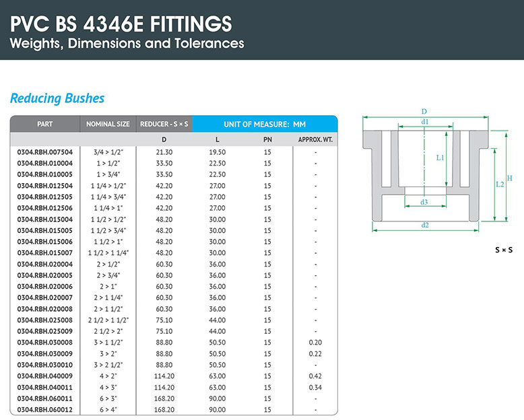Click the Reducing Bushes section heading

[x=57, y=98]
